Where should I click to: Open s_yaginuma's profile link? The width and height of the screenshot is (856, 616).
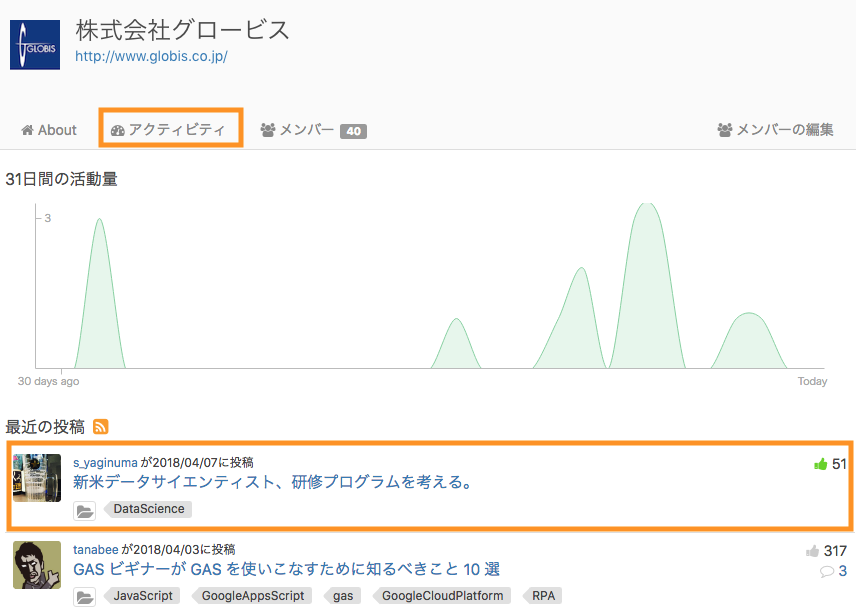click(105, 462)
